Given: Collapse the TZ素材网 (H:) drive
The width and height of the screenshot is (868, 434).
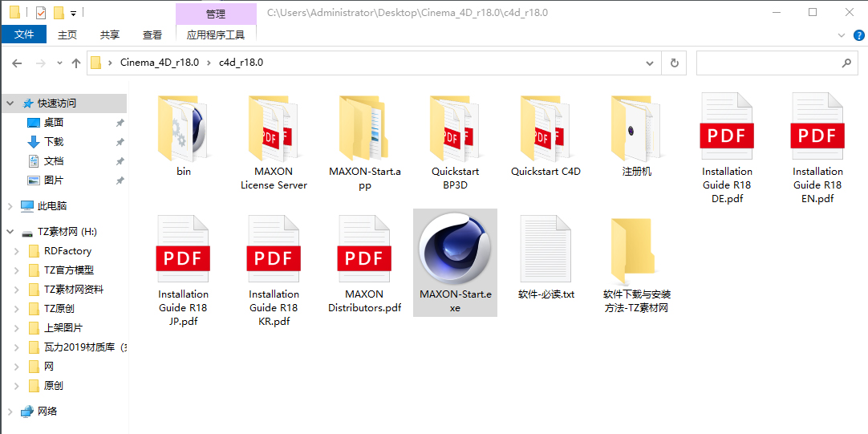Looking at the screenshot, I should coord(10,231).
